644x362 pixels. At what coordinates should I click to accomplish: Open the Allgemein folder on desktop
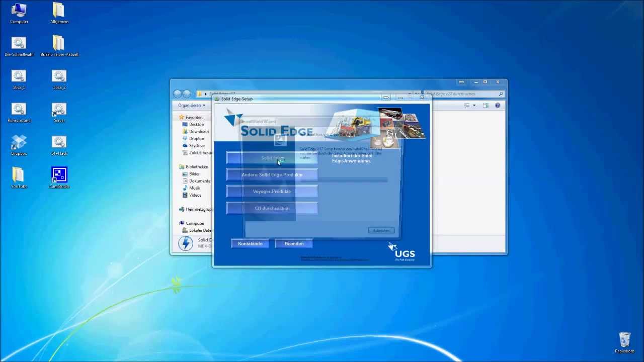(x=59, y=13)
